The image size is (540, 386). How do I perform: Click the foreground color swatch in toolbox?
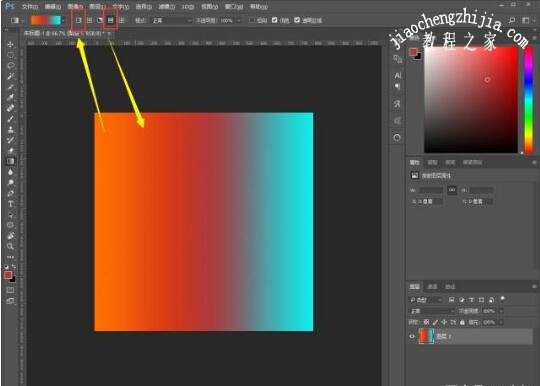(x=8, y=275)
